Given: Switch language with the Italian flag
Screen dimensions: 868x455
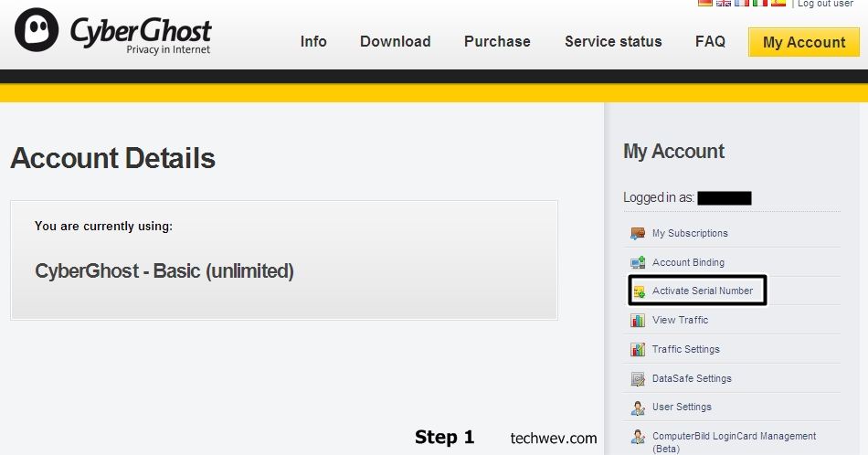Looking at the screenshot, I should [x=760, y=3].
